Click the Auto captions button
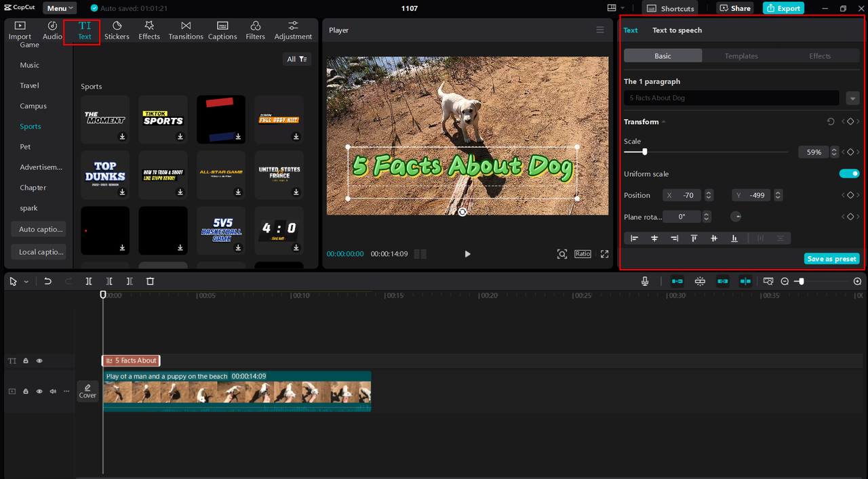Viewport: 868px width, 479px height. [x=39, y=229]
